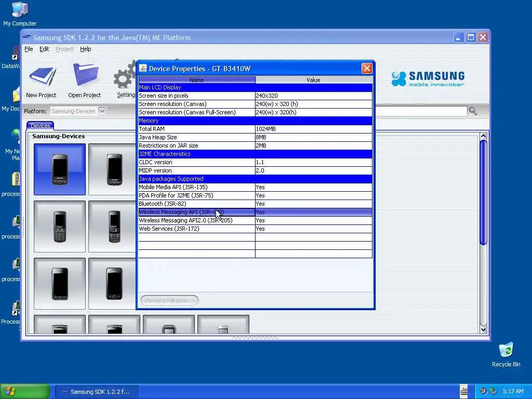Select the CLDC version row
This screenshot has width=532, height=399.
coord(255,162)
